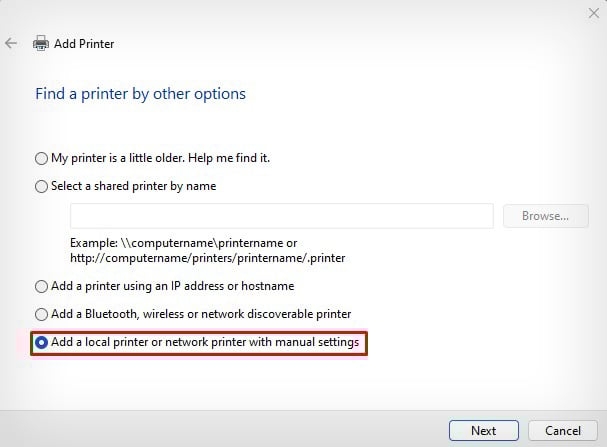Viewport: 607px width, 447px height.
Task: Click the printer icon beside Add Printer
Action: point(41,44)
